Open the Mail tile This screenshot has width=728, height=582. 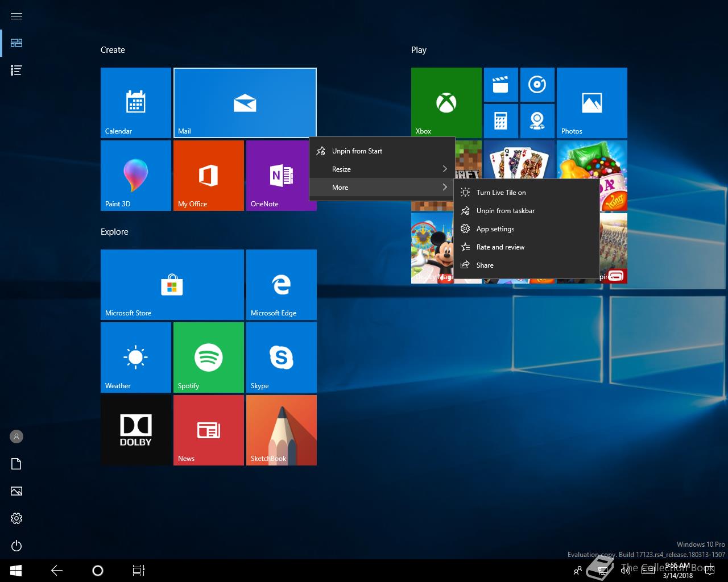click(x=245, y=103)
